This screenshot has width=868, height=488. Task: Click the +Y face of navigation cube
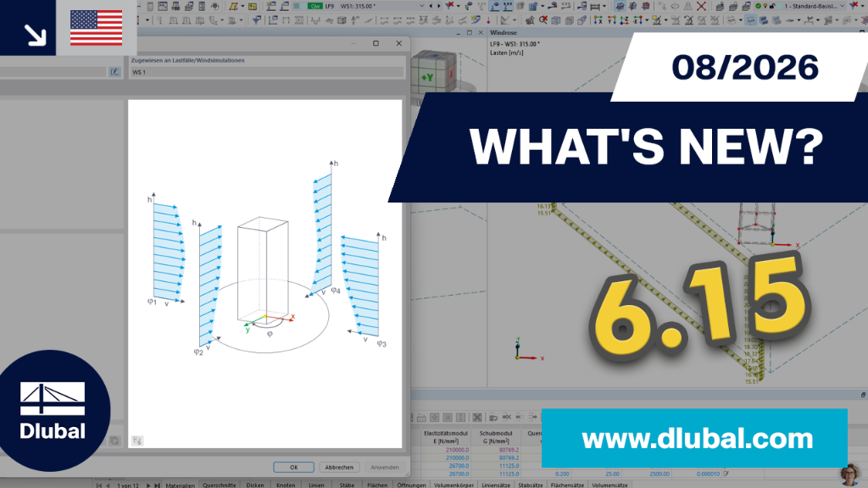tap(427, 77)
